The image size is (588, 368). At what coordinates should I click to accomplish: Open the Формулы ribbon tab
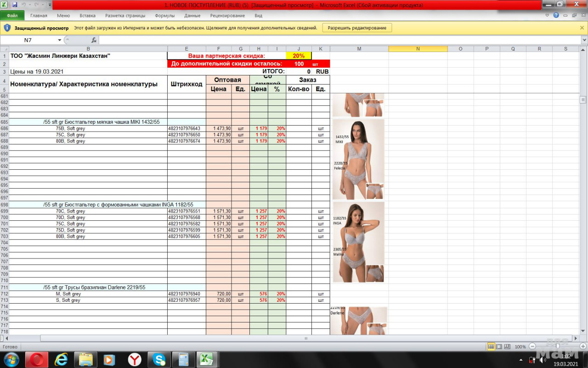pos(164,16)
